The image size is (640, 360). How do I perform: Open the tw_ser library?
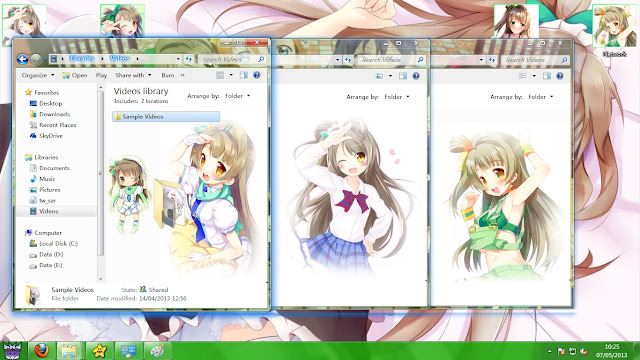[x=43, y=200]
